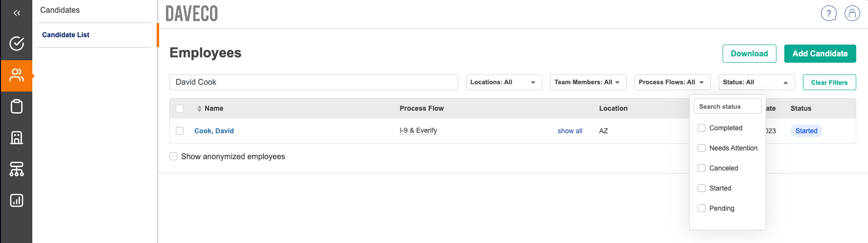The image size is (868, 243).
Task: Click the help question mark icon
Action: [x=828, y=13]
